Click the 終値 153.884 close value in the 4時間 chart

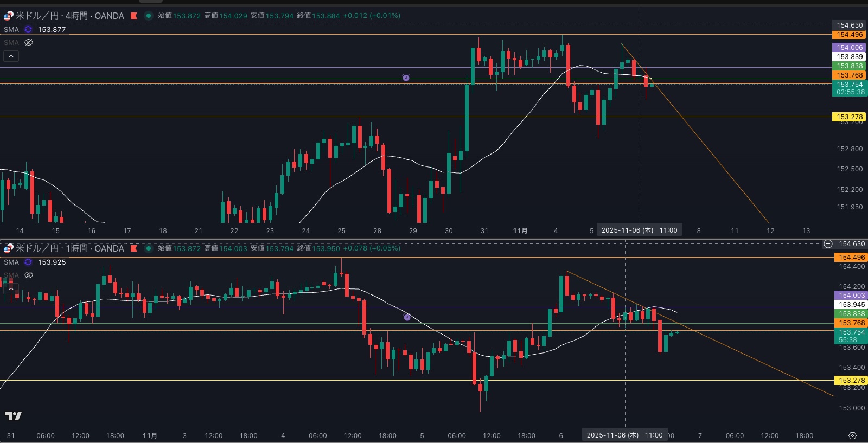318,16
